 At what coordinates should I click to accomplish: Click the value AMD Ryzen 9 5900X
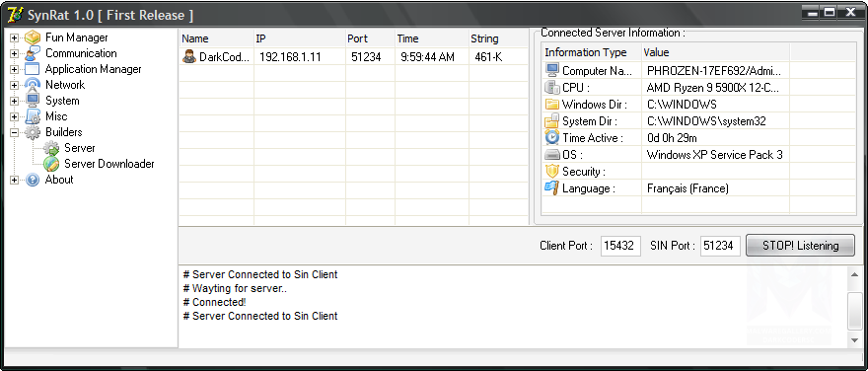pyautogui.click(x=713, y=87)
